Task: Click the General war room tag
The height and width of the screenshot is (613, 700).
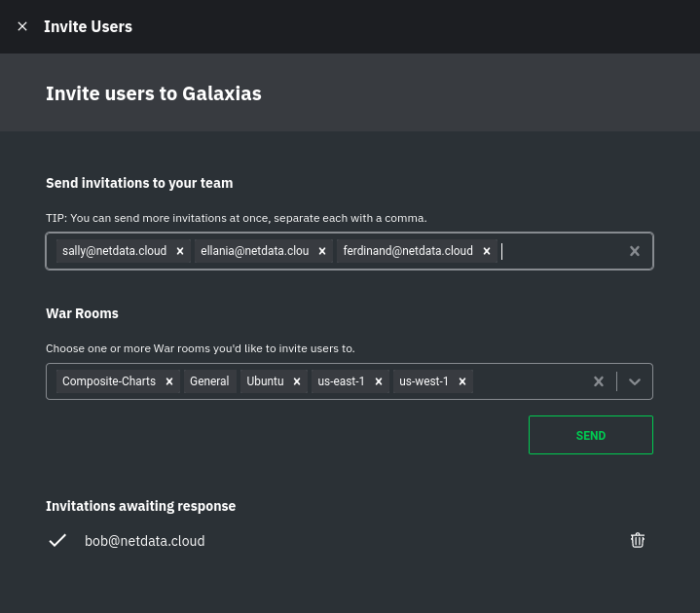Action: pos(209,381)
